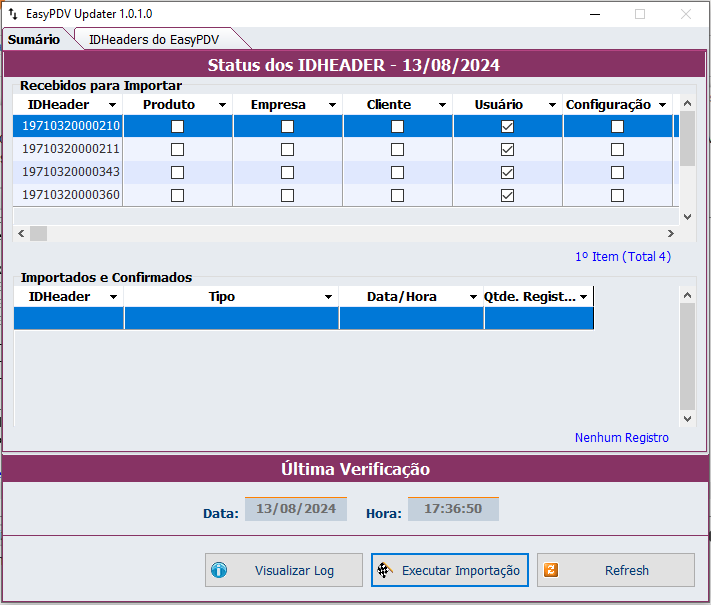The height and width of the screenshot is (605, 711).
Task: Toggle Usuário checkbox for row 19710320000210
Action: coord(507,127)
